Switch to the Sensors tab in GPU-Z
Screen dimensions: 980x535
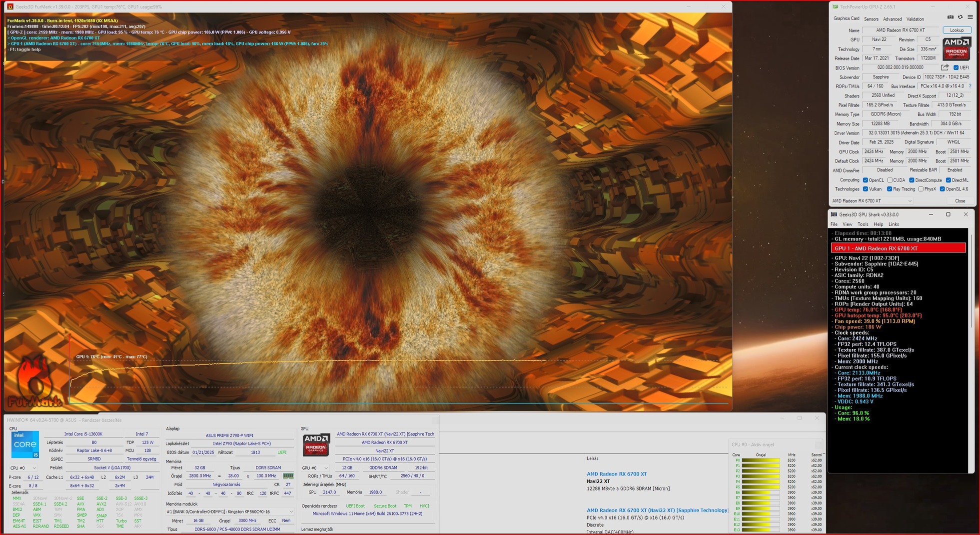coord(871,19)
